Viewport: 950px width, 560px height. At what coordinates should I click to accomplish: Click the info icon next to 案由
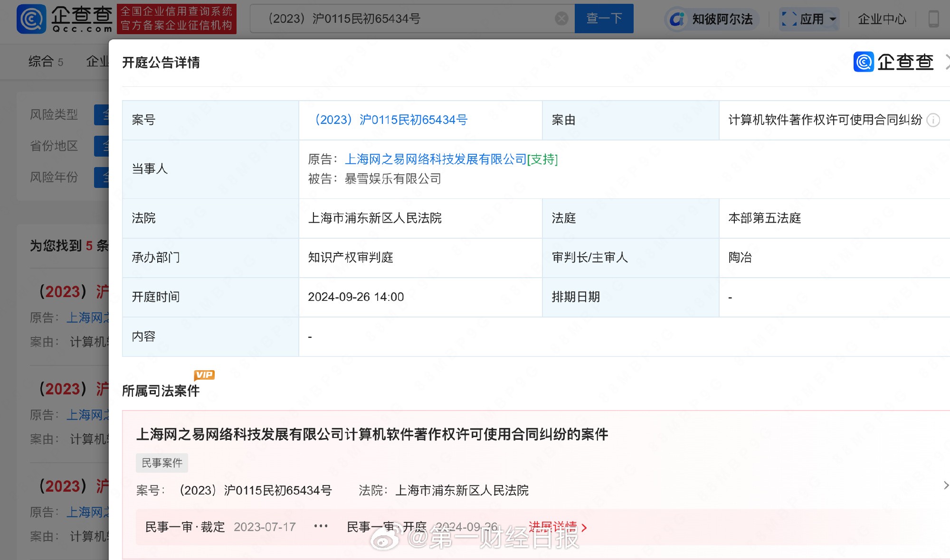pos(933,120)
